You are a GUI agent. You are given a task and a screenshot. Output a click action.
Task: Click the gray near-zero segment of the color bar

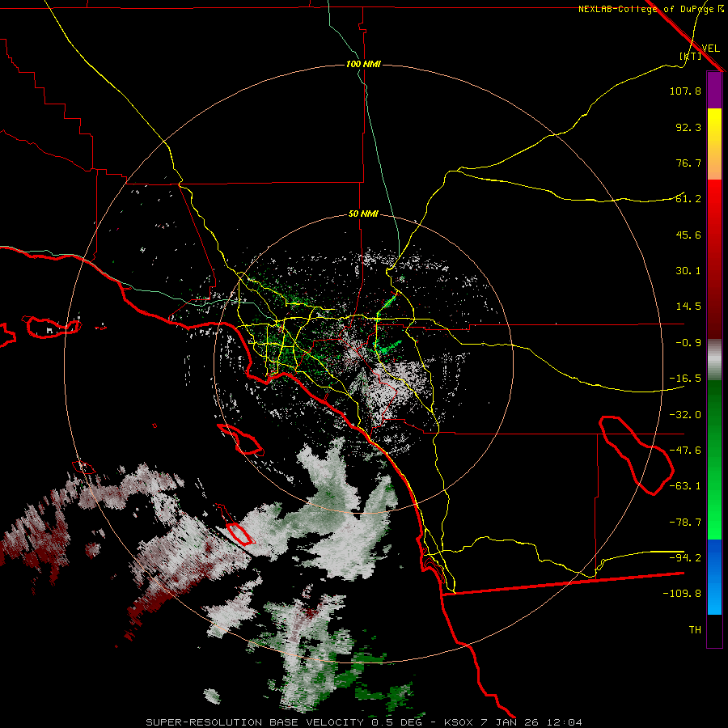[714, 360]
